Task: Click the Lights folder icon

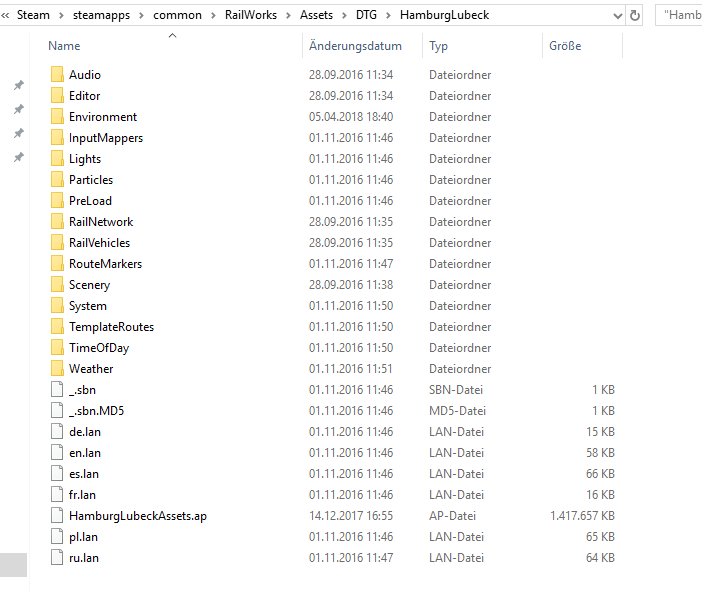Action: tap(57, 158)
